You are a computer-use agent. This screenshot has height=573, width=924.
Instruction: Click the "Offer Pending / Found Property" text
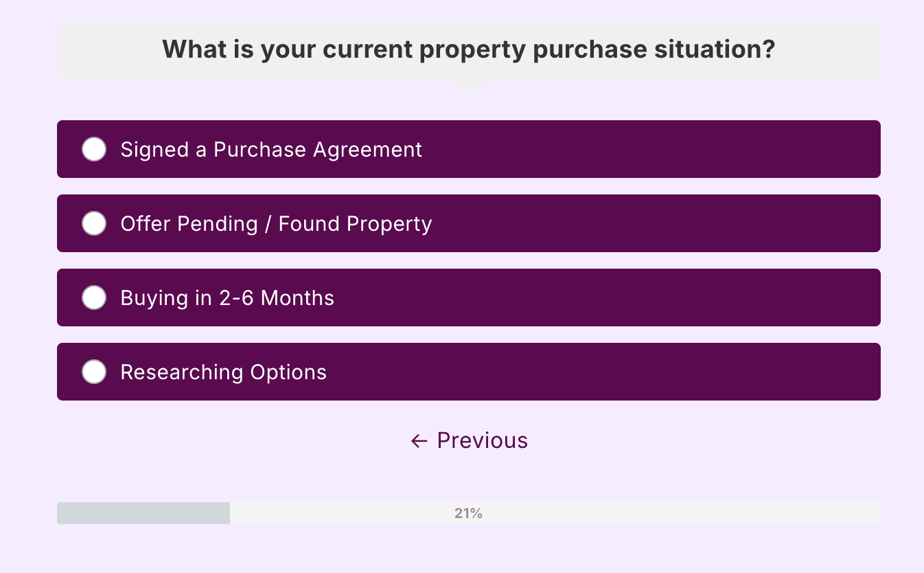[x=276, y=224]
